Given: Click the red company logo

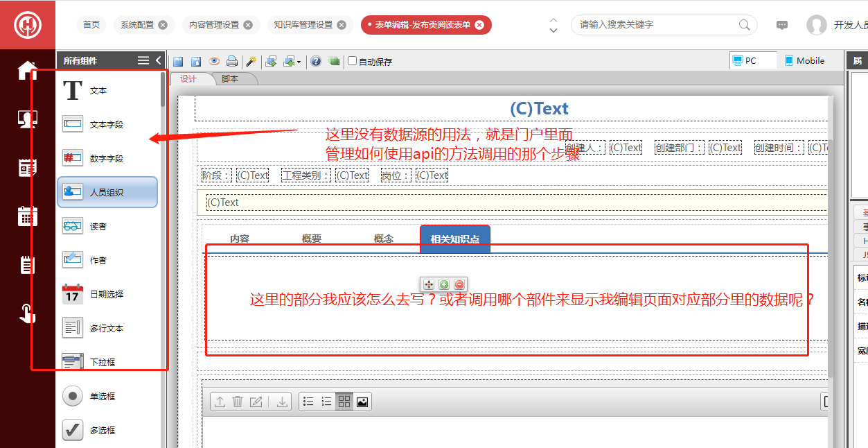Looking at the screenshot, I should click(28, 25).
